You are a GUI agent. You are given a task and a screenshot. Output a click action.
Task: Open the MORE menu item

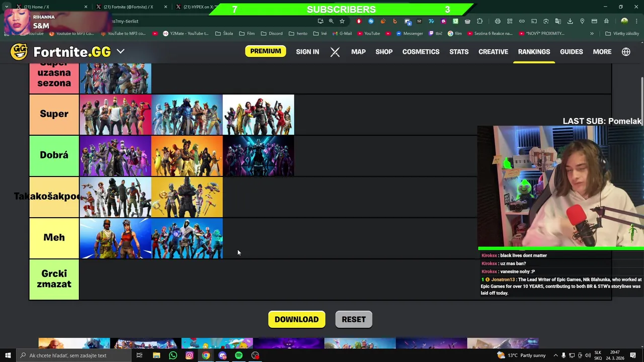(602, 52)
